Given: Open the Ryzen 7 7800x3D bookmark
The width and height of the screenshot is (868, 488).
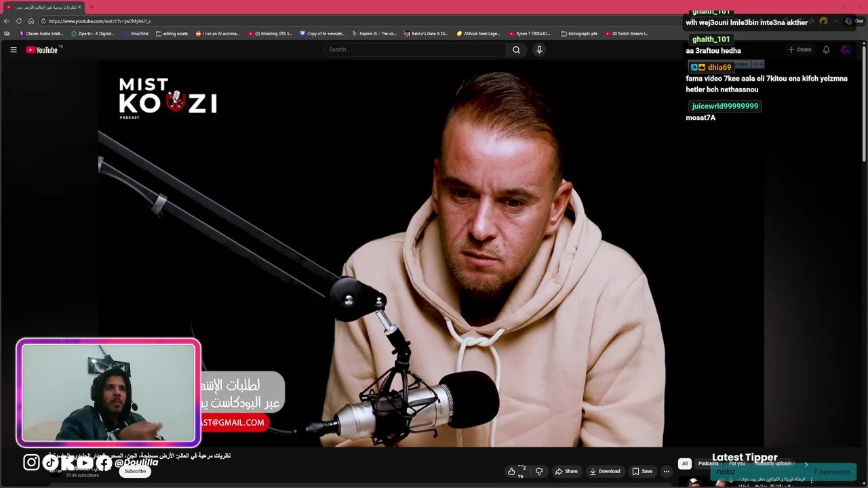Looking at the screenshot, I should (x=530, y=33).
